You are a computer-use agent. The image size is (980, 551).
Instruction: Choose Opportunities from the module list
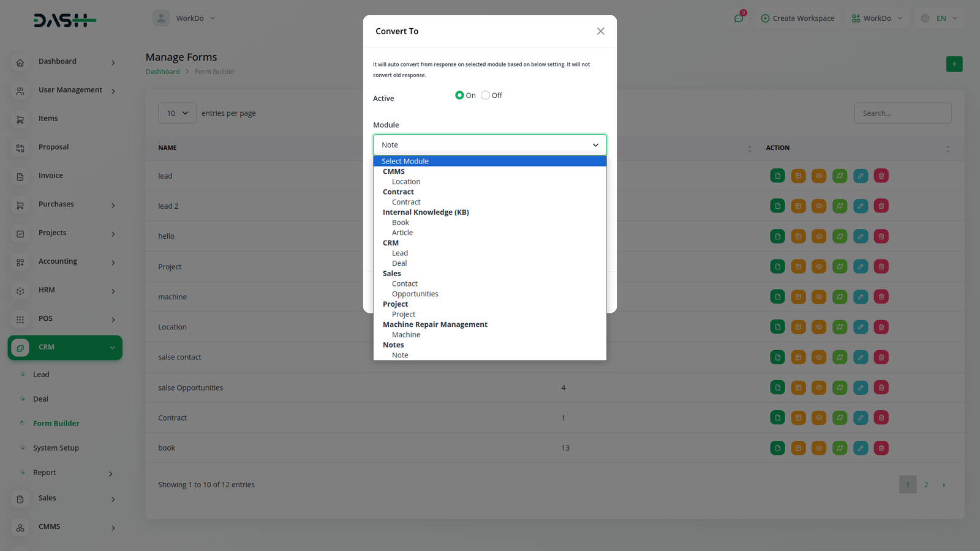point(415,294)
